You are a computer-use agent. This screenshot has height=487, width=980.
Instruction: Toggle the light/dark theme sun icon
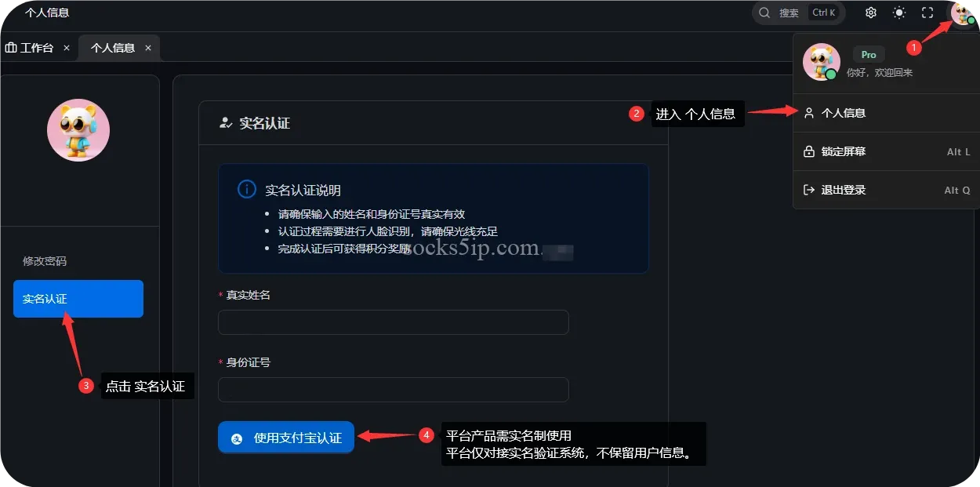(x=898, y=13)
